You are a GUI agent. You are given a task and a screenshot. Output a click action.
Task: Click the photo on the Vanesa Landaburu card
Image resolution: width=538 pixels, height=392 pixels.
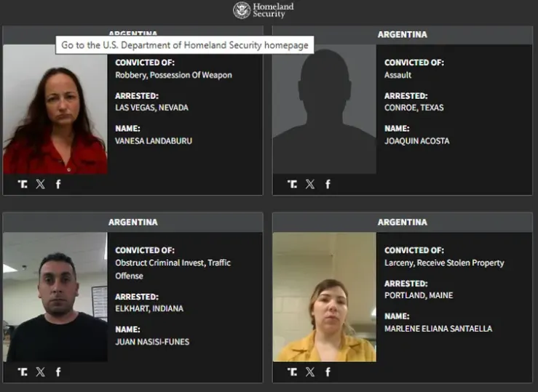click(x=55, y=109)
